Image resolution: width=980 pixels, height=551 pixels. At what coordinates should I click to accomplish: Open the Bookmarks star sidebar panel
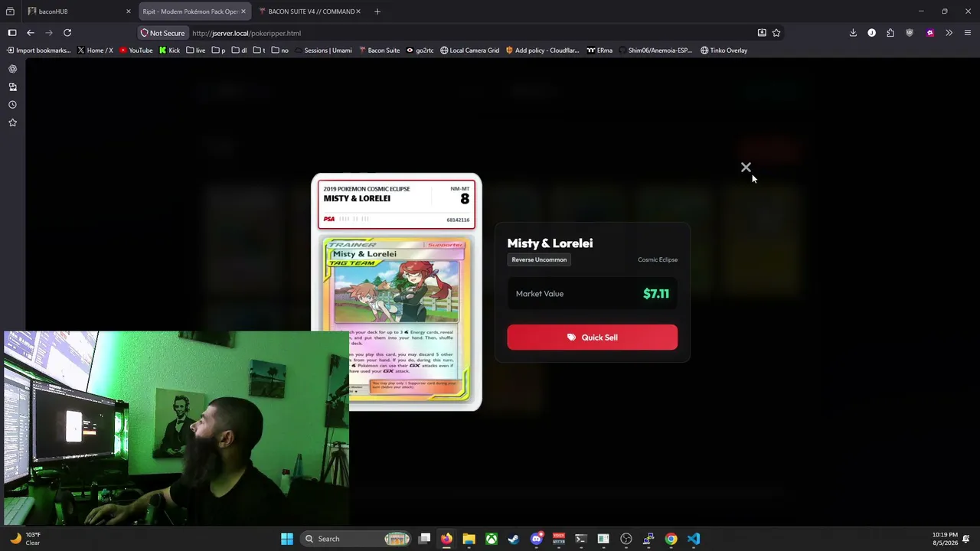pos(12,122)
